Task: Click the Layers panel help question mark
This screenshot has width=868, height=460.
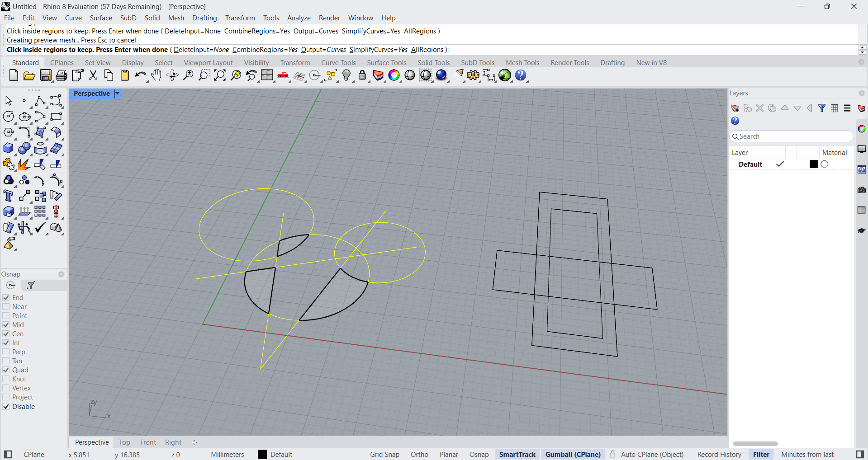Action: (x=735, y=121)
